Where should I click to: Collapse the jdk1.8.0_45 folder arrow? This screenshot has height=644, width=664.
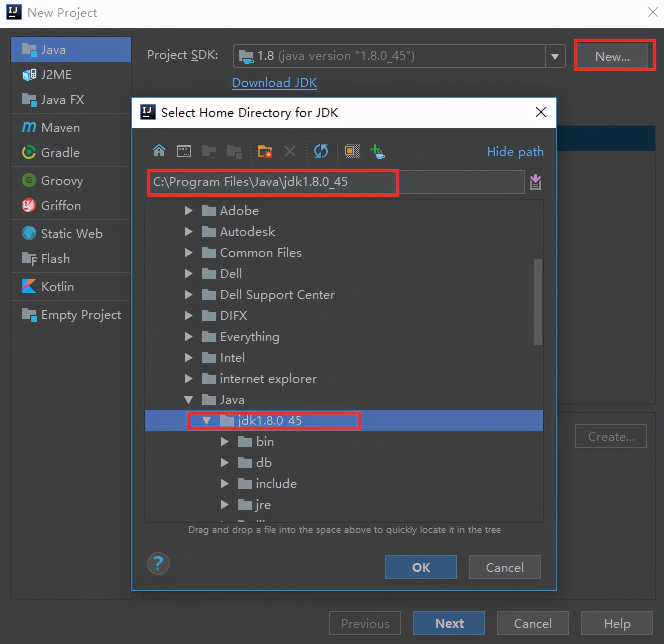[x=206, y=420]
